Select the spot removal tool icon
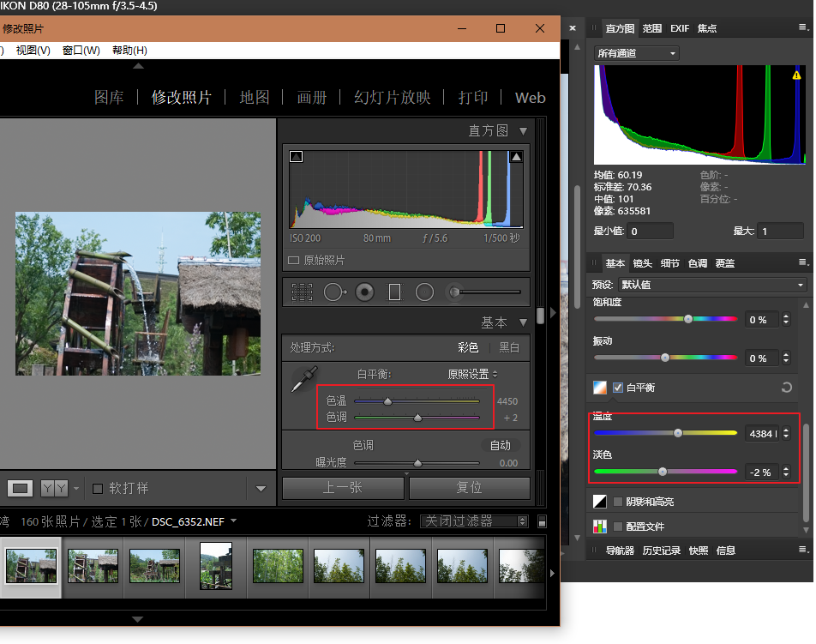The image size is (816, 644). tap(333, 292)
